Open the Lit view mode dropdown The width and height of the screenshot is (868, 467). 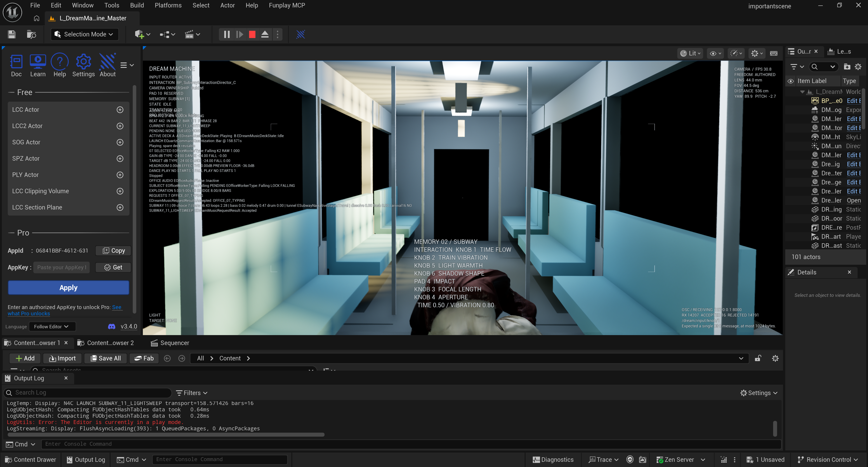690,53
